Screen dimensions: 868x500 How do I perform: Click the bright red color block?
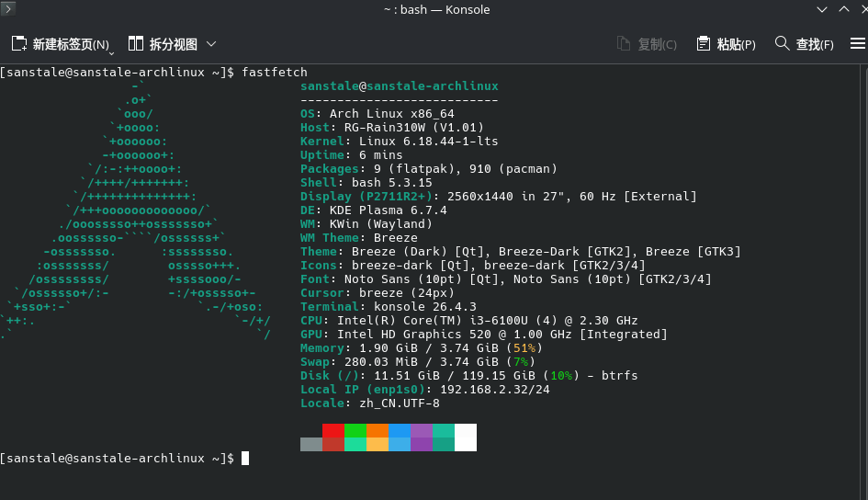pos(333,431)
